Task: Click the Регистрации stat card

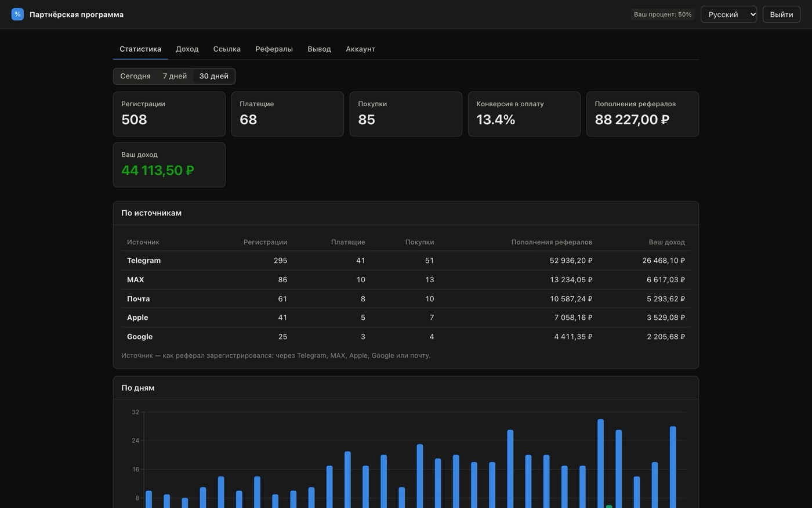Action: click(x=169, y=114)
